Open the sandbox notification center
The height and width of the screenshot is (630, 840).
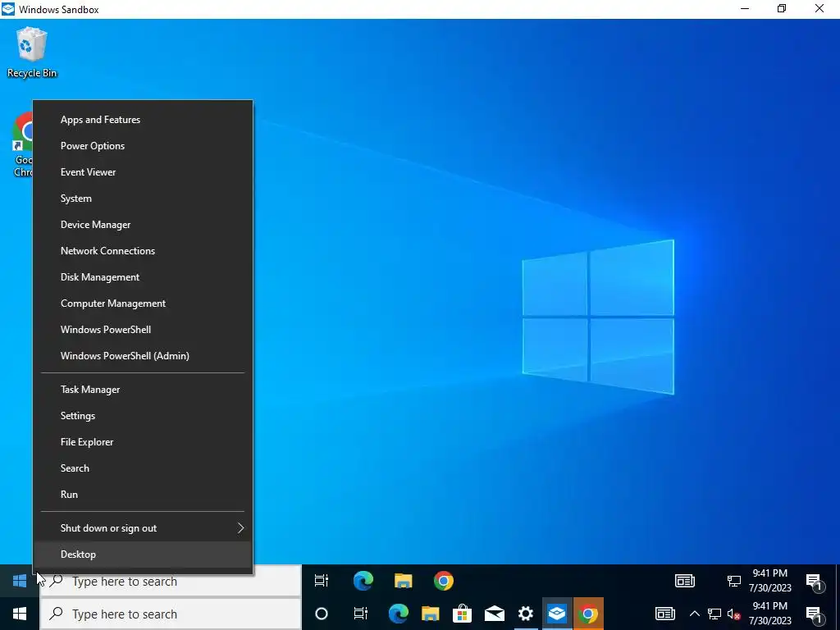click(815, 582)
